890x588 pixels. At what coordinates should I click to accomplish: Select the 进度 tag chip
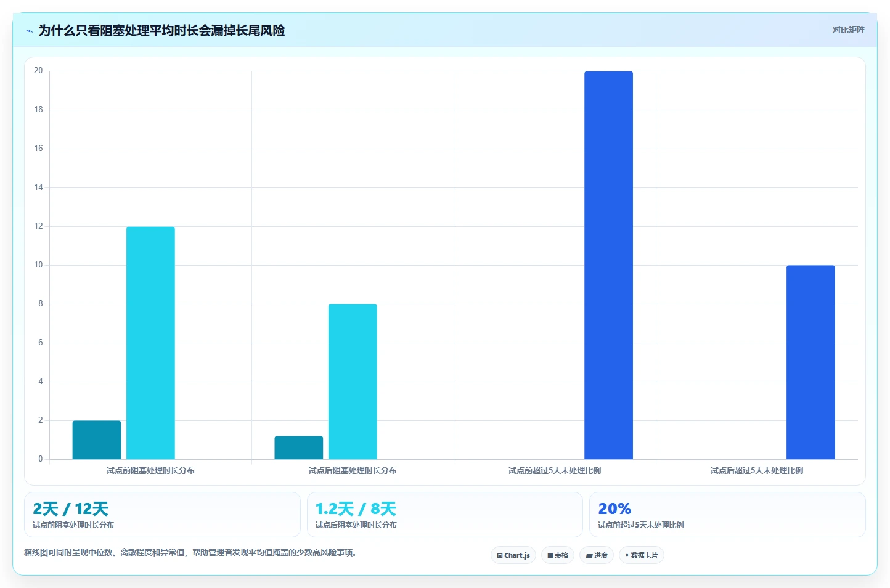click(597, 555)
